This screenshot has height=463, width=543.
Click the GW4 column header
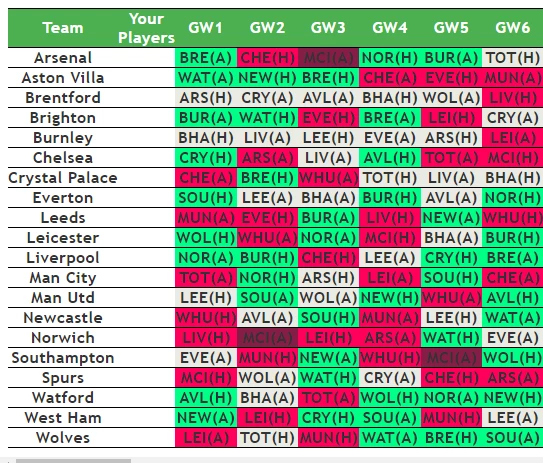[x=390, y=28]
